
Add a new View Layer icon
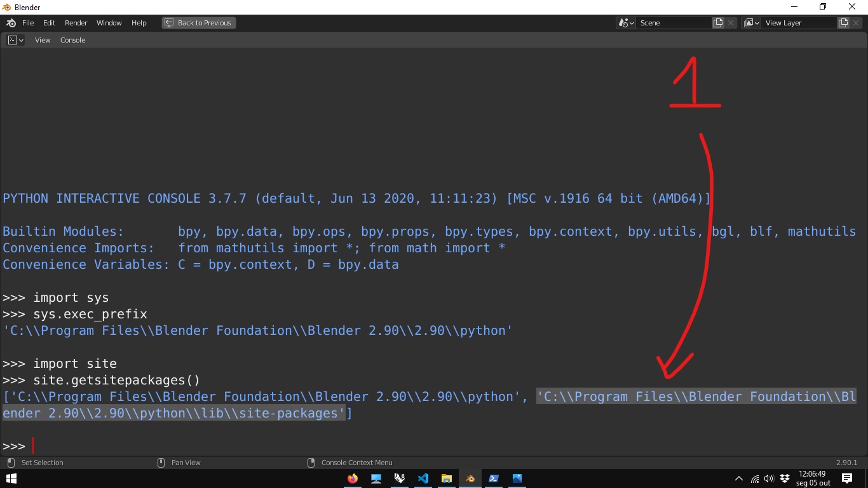point(843,23)
